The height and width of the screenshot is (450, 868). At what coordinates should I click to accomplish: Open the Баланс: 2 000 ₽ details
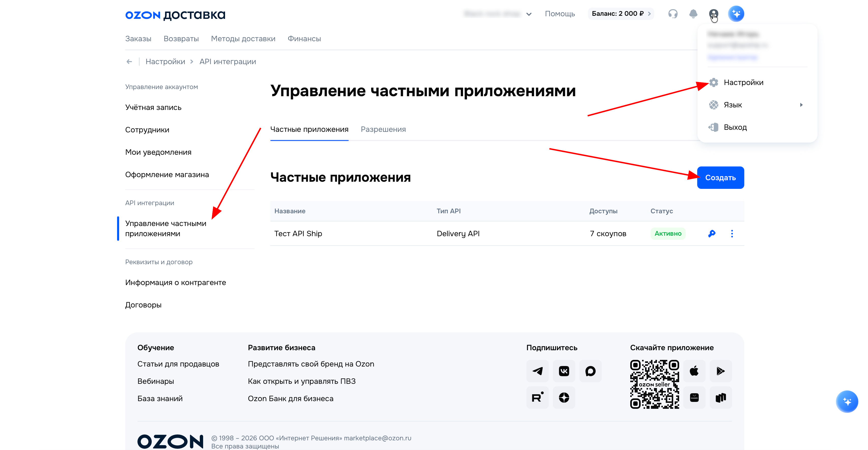621,14
